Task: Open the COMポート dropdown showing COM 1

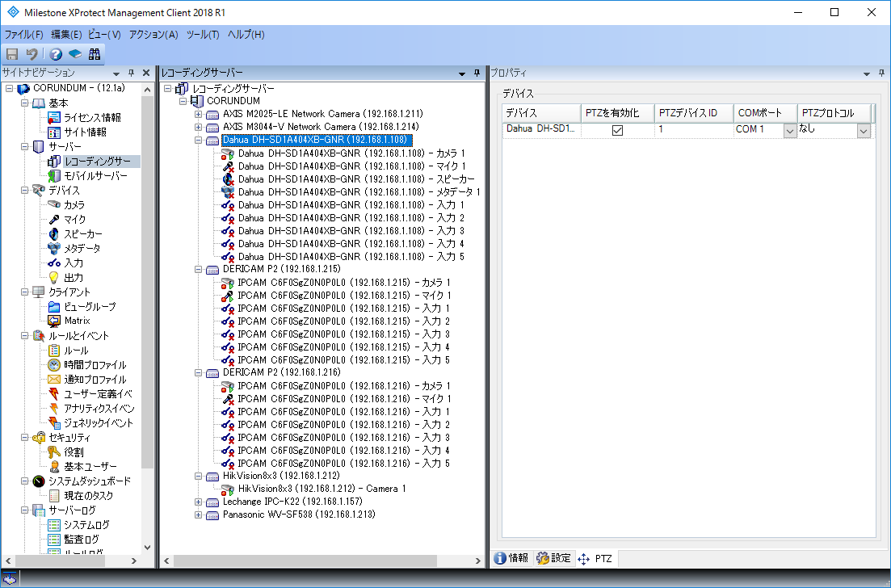Action: pyautogui.click(x=789, y=130)
